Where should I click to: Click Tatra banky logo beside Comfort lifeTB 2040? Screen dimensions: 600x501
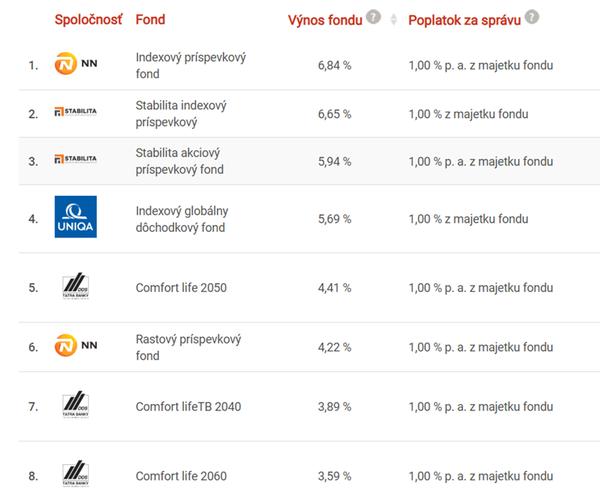tap(75, 406)
